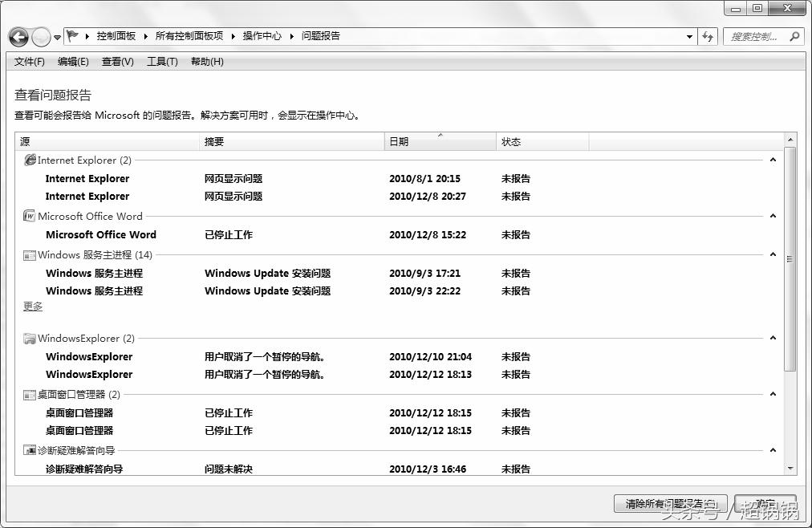Click the flag icon at breadcrumb start
Viewport: 812px width, 528px height.
72,35
